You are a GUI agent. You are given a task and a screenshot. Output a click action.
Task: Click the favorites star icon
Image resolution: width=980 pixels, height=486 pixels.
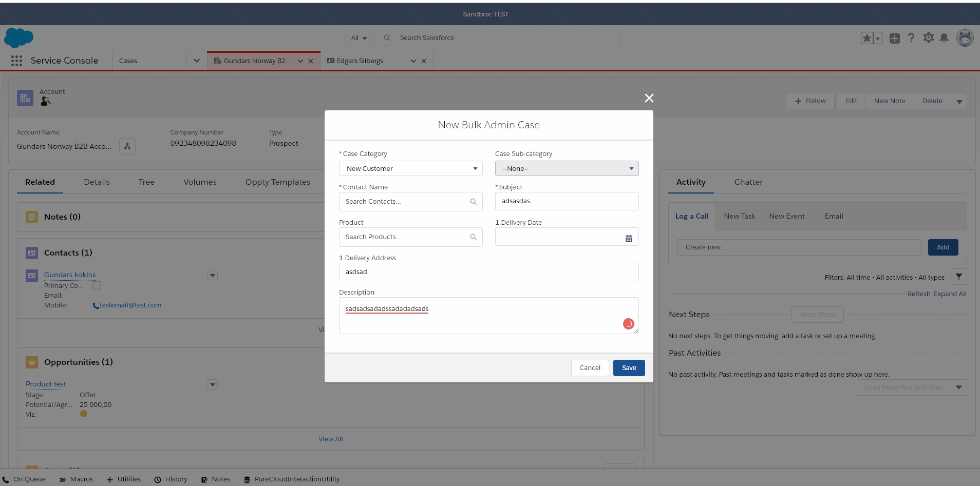click(867, 37)
